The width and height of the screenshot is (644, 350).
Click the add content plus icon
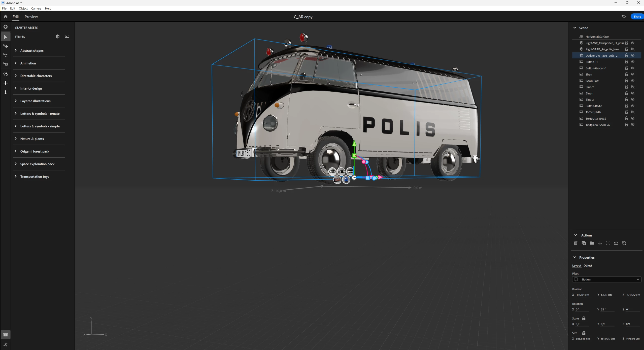6,27
